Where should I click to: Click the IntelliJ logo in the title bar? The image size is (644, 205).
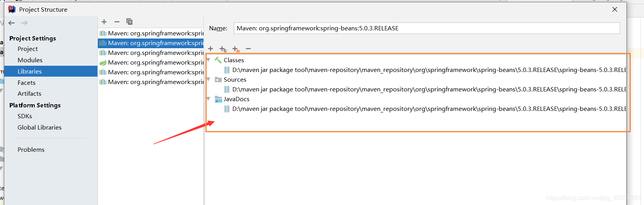[x=12, y=9]
